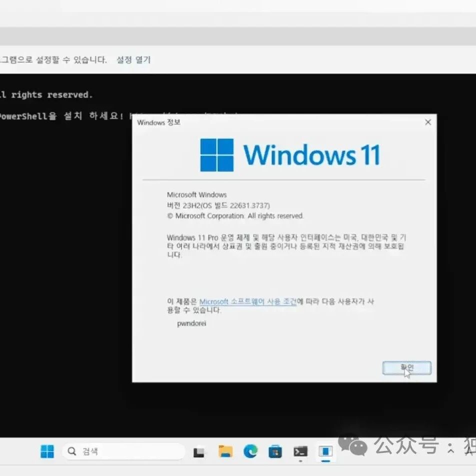
Task: Click the Microsoft Corporation copyright line
Action: click(x=235, y=216)
